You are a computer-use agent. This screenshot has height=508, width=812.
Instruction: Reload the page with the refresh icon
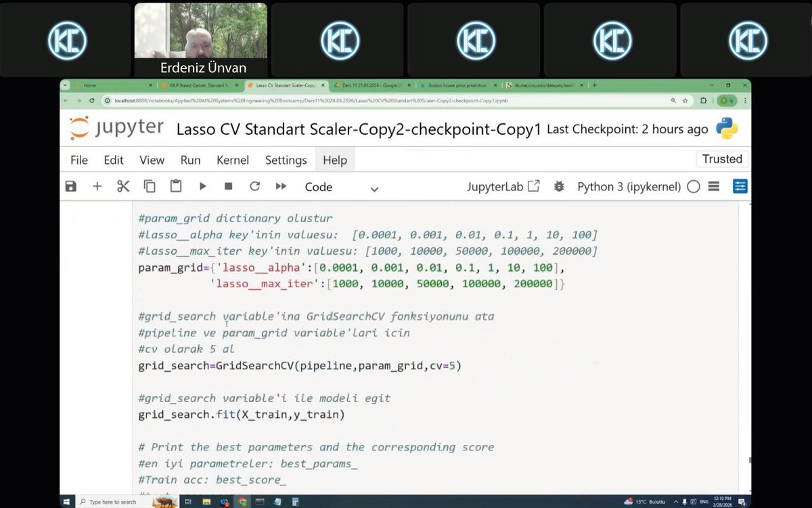93,100
